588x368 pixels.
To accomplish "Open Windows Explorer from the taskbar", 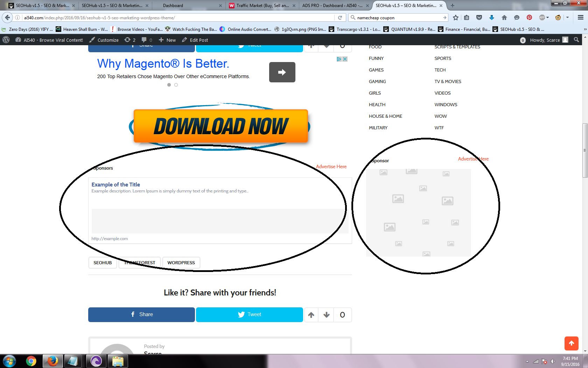I will click(118, 361).
